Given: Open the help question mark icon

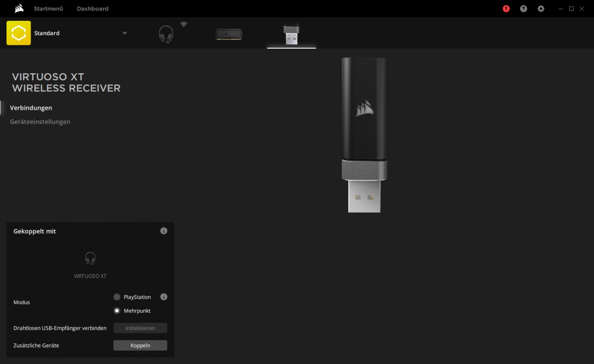Looking at the screenshot, I should coord(523,9).
